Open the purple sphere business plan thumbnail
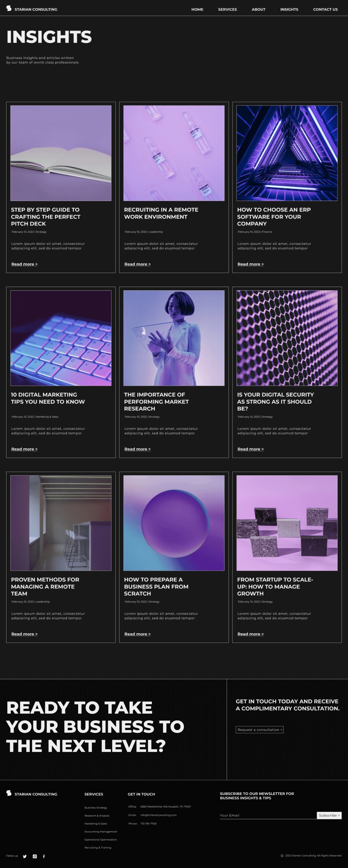The height and width of the screenshot is (868, 348). [x=174, y=523]
